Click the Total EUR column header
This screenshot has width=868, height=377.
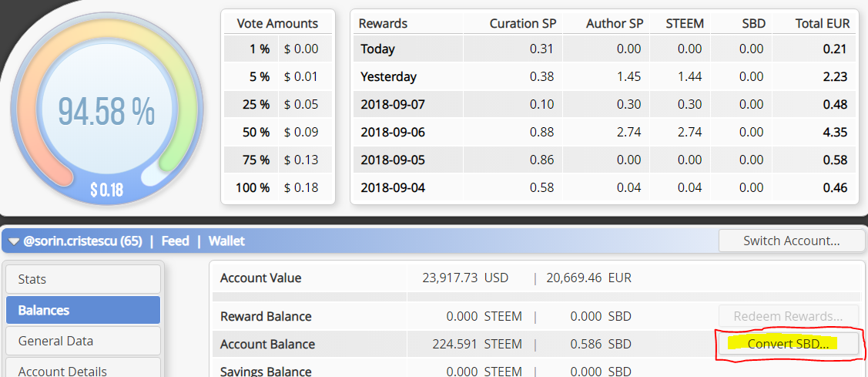coord(822,23)
